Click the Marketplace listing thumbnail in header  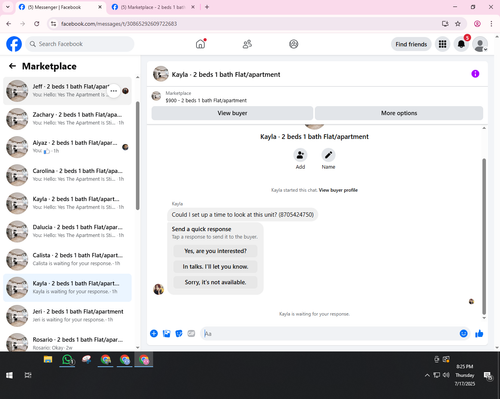[156, 96]
